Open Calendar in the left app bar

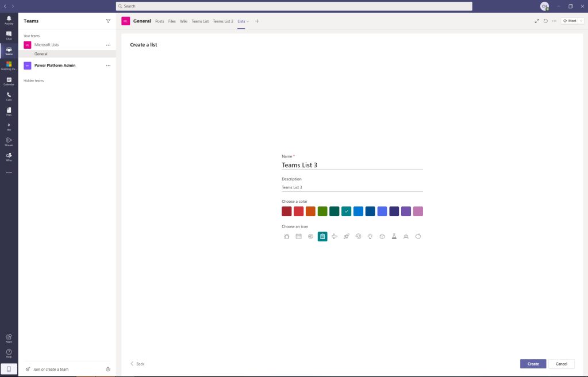[9, 81]
